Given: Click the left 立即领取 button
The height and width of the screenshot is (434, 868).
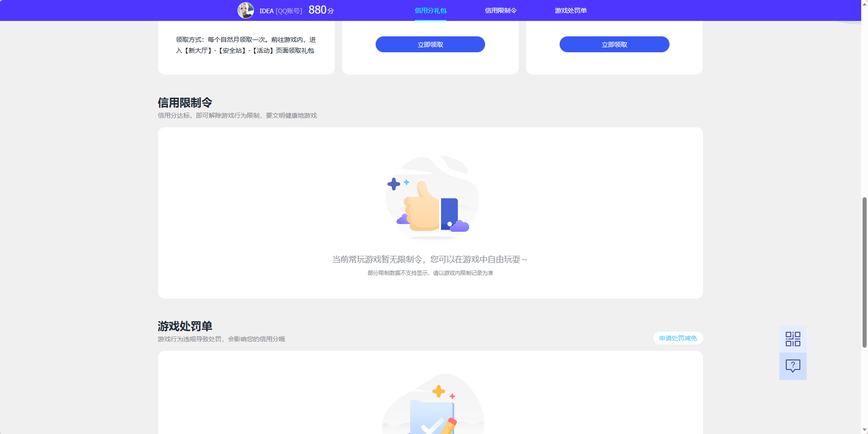Looking at the screenshot, I should click(x=429, y=44).
